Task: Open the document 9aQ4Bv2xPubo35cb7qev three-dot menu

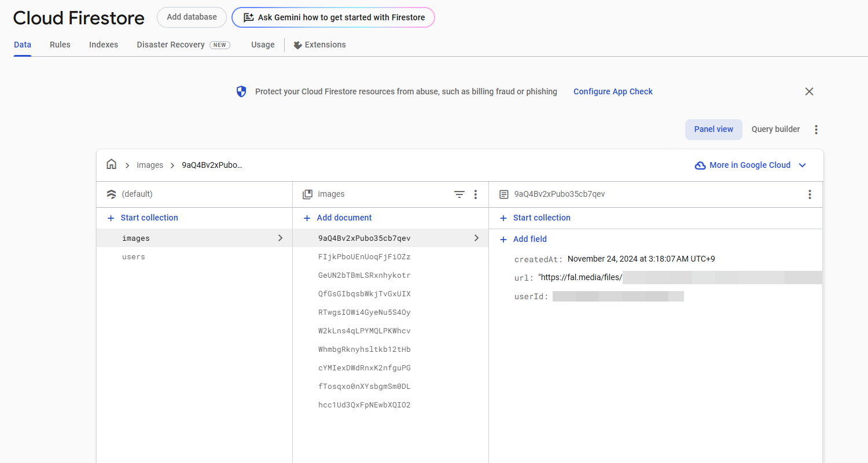Action: pyautogui.click(x=810, y=194)
